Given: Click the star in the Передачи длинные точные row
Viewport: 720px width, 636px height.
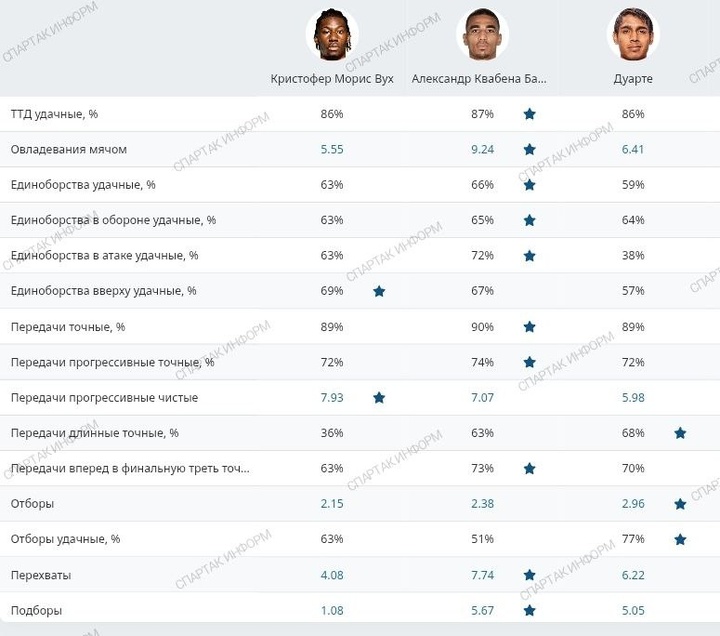Looking at the screenshot, I should pyautogui.click(x=680, y=433).
